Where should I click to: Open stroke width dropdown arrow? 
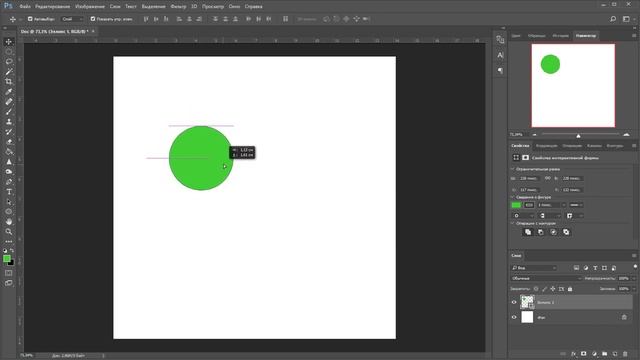[x=564, y=205]
